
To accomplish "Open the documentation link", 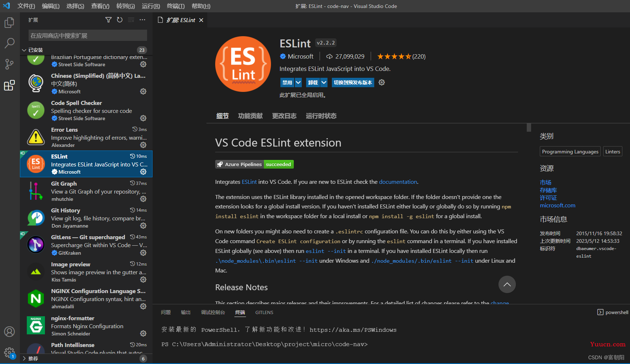I will pyautogui.click(x=398, y=182).
